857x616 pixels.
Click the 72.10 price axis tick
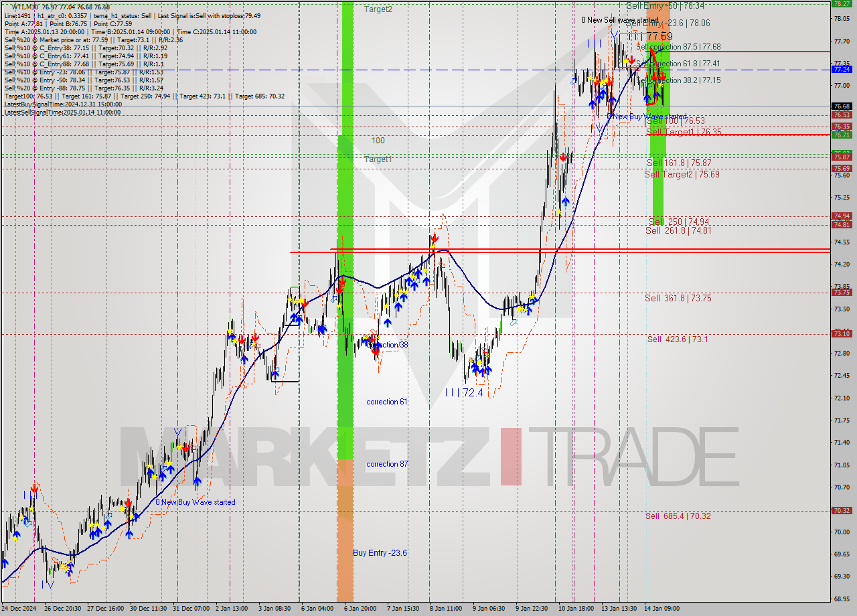(842, 398)
